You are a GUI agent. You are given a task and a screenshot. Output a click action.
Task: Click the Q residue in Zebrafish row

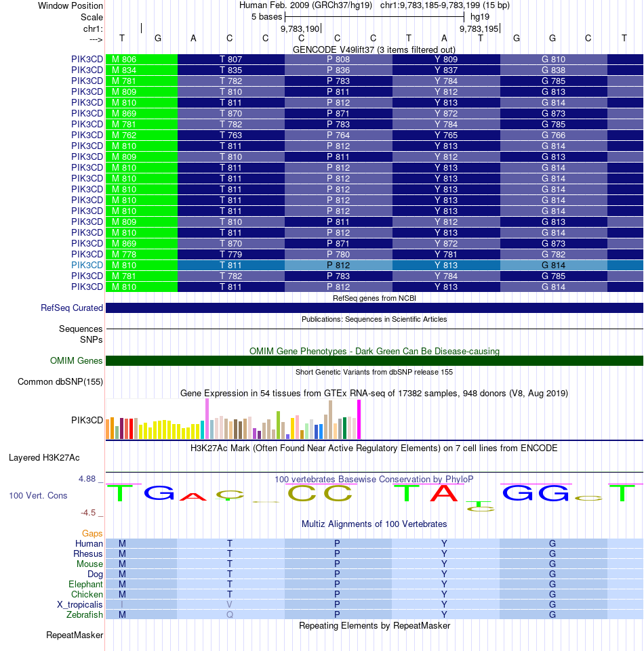230,614
